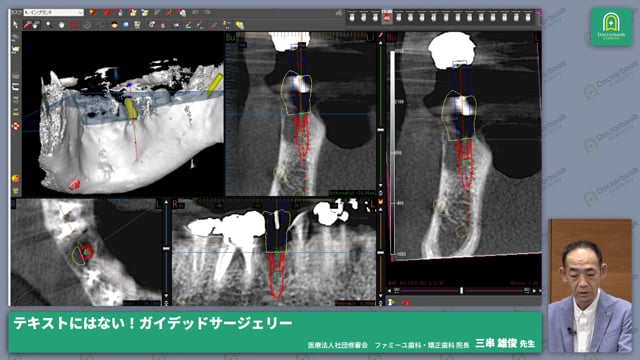Screen dimensions: 640x360
Task: Select the last tooth in the tooth chart
Action: pyautogui.click(x=528, y=17)
